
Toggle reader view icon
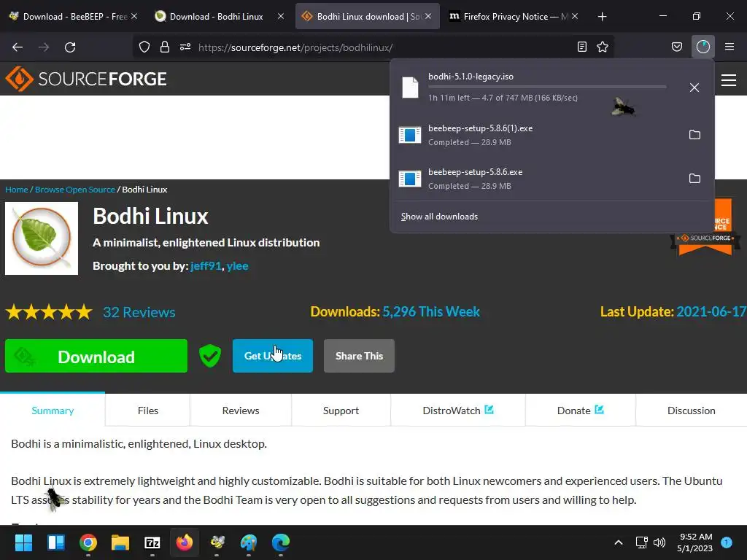581,47
